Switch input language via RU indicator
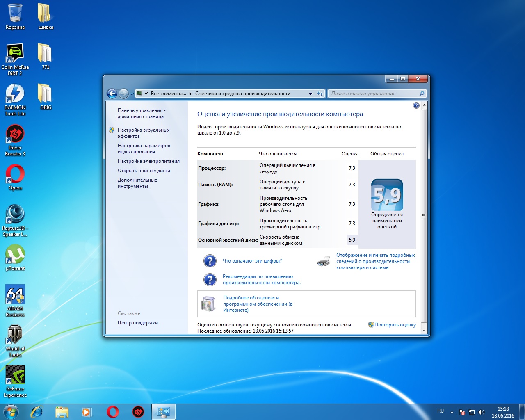The width and height of the screenshot is (525, 420). [441, 411]
